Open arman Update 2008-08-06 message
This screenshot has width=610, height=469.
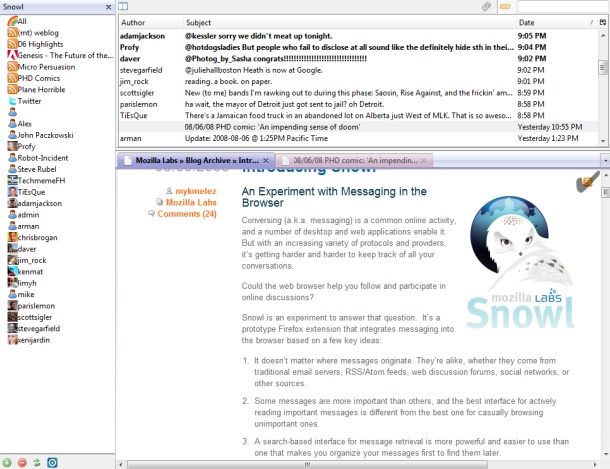tap(358, 138)
